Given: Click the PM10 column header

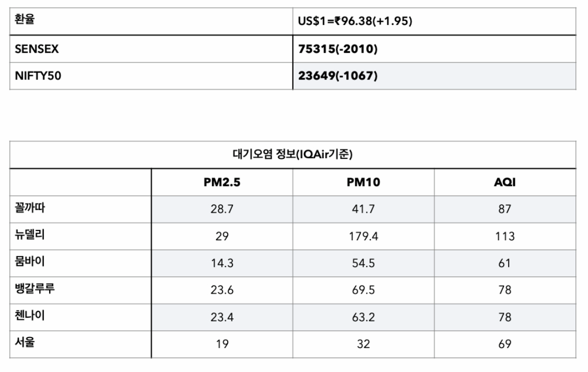Looking at the screenshot, I should 363,182.
